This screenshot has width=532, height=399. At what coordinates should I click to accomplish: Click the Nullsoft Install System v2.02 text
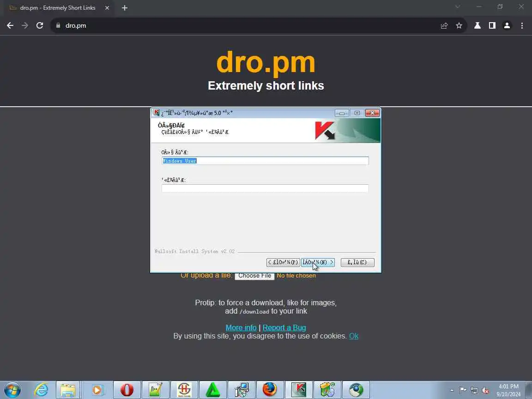tap(194, 251)
